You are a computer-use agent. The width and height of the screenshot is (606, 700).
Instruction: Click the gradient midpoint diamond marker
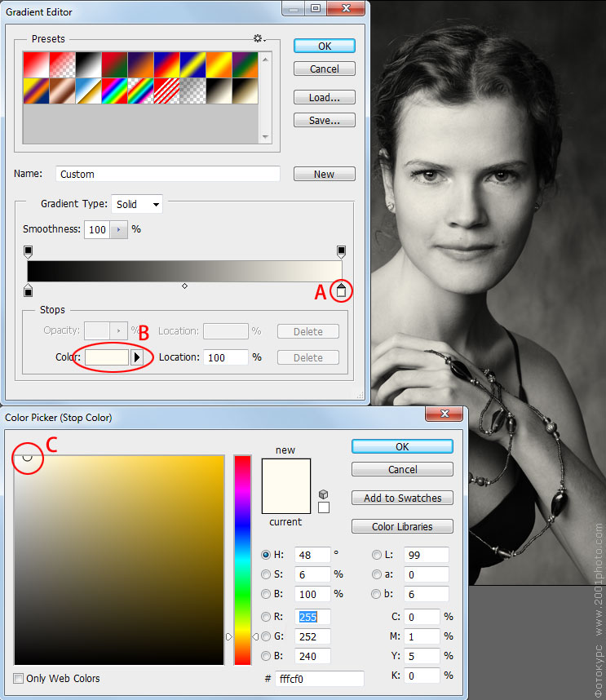point(184,286)
